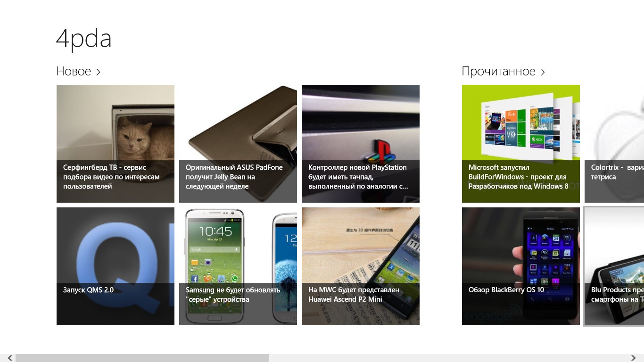
Task: Click the chevron next to Прочитанное
Action: 543,72
